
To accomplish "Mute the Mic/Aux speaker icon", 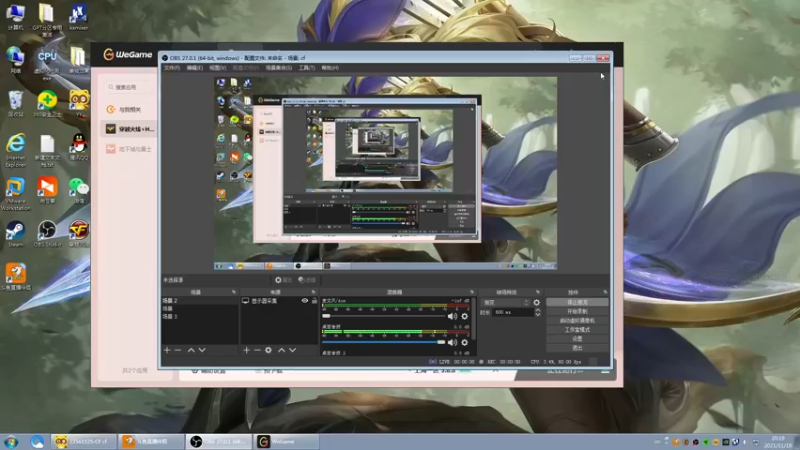I will point(452,316).
